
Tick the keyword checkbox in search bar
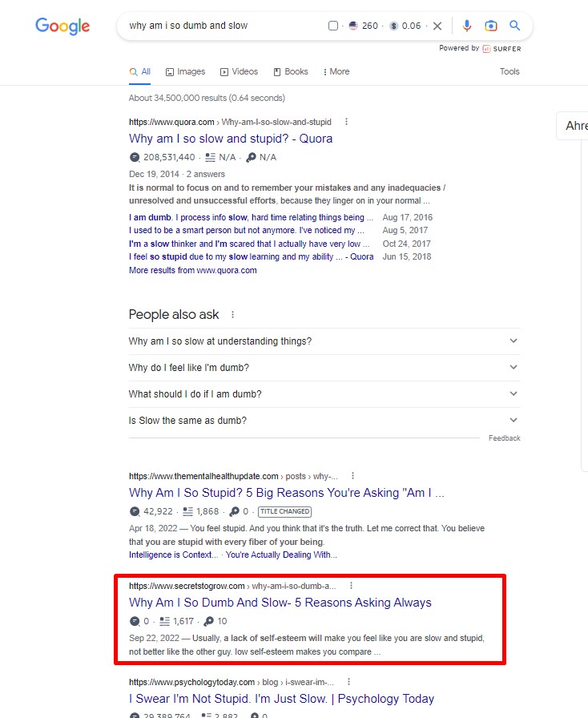click(333, 26)
